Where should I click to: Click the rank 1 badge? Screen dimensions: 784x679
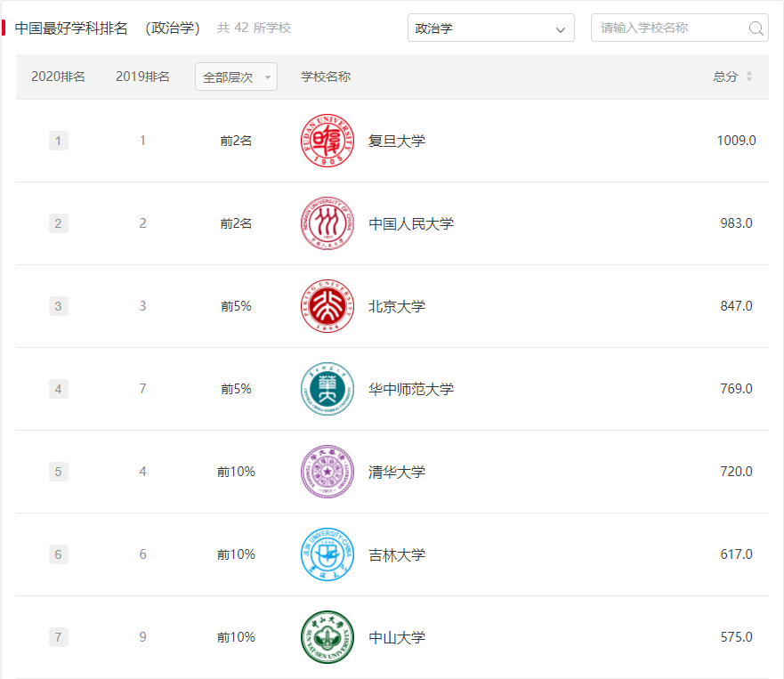pyautogui.click(x=59, y=141)
